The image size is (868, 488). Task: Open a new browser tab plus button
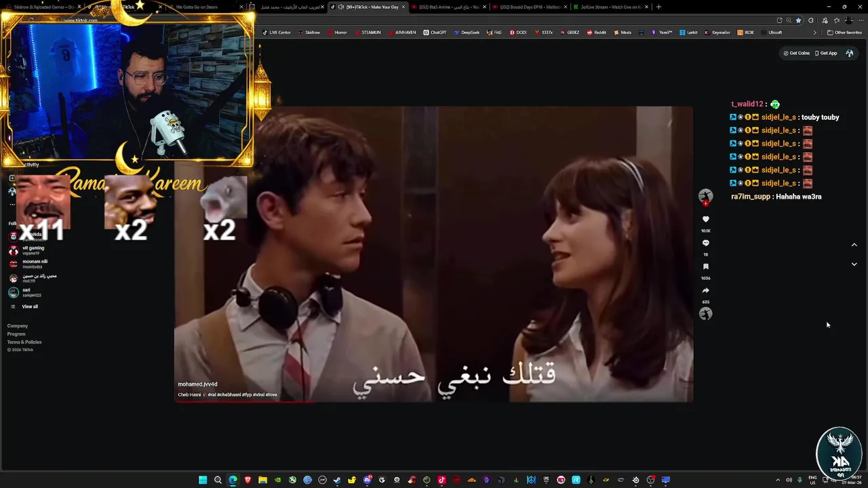coord(658,7)
